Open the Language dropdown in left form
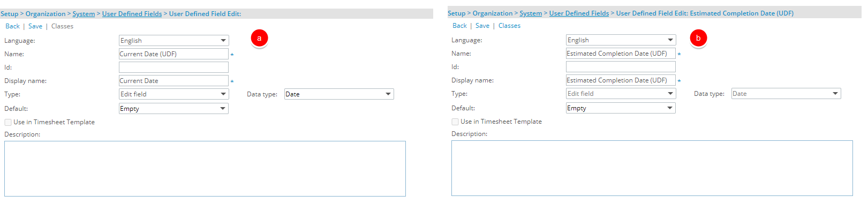Viewport: 868px width, 211px height. (x=174, y=41)
